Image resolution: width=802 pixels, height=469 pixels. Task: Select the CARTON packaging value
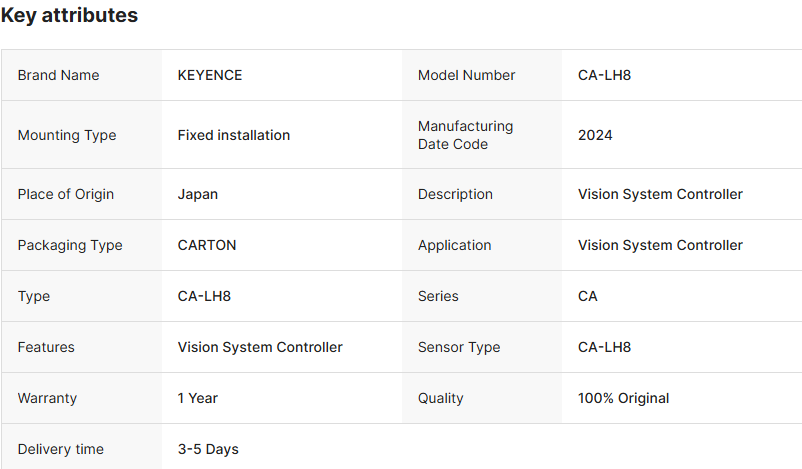207,245
